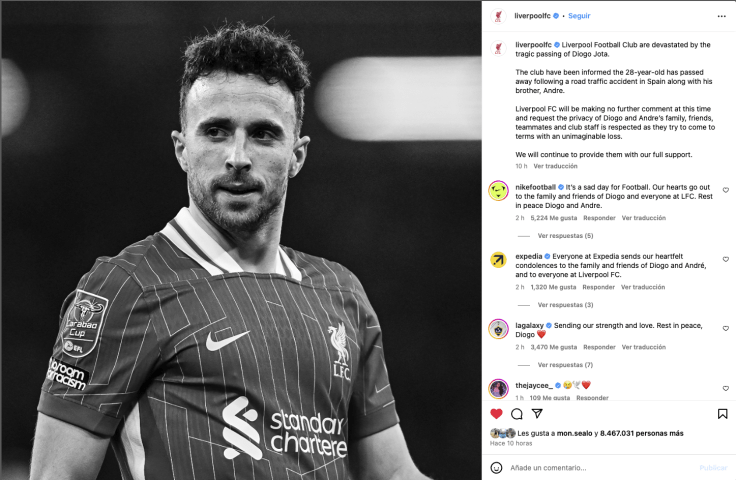Click Ver traducción under the post caption

pos(555,166)
